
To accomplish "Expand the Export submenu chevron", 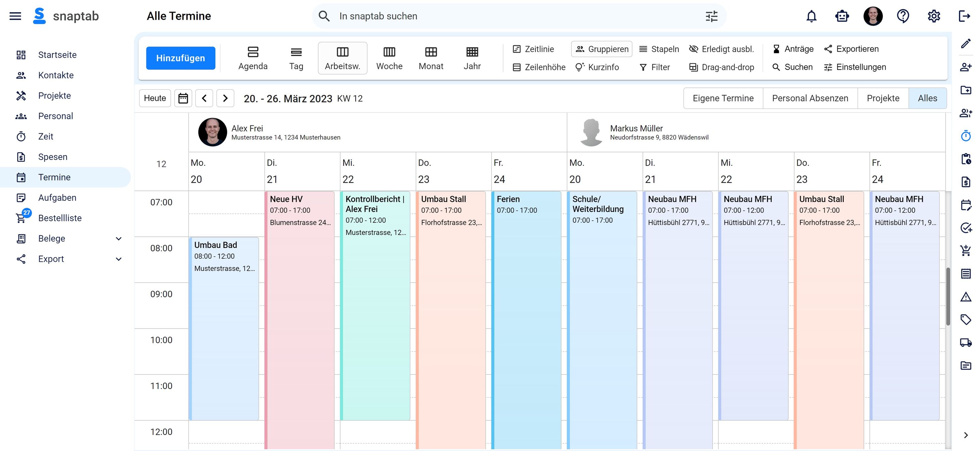I will (x=118, y=259).
